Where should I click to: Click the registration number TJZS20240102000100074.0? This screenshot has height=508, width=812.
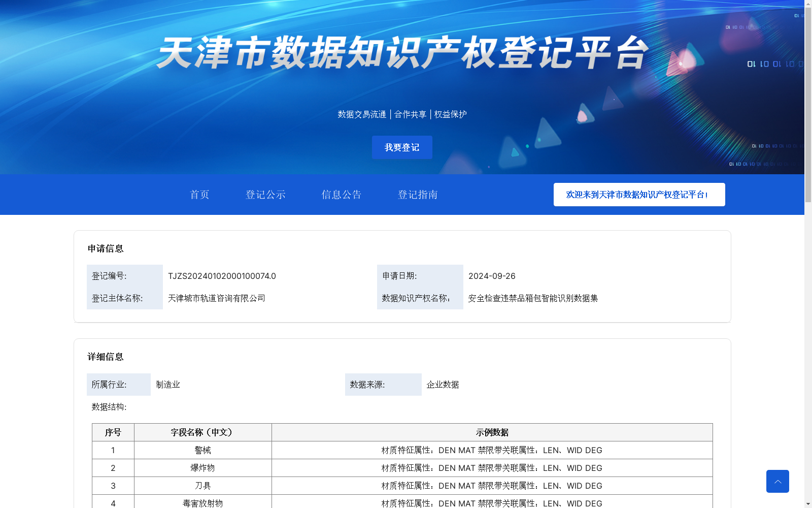tap(222, 276)
